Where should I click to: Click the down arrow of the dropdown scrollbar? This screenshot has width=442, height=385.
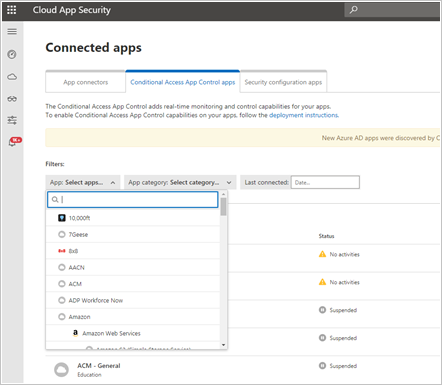[x=223, y=345]
